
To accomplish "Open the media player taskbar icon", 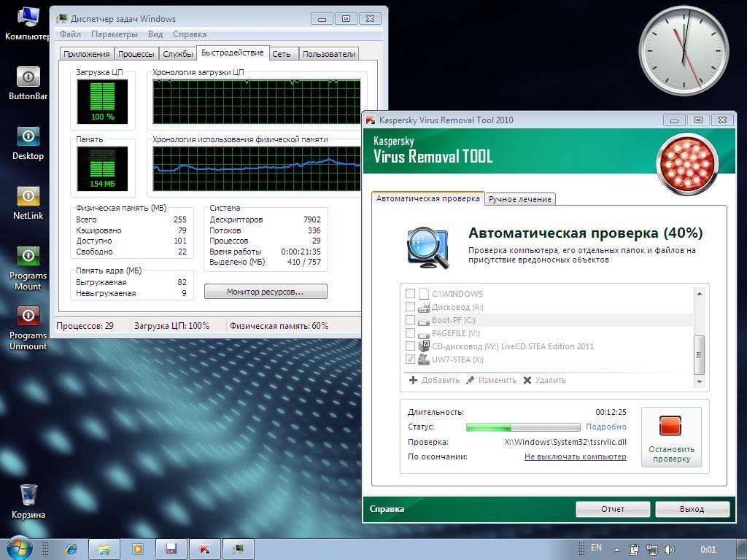I will click(x=138, y=549).
